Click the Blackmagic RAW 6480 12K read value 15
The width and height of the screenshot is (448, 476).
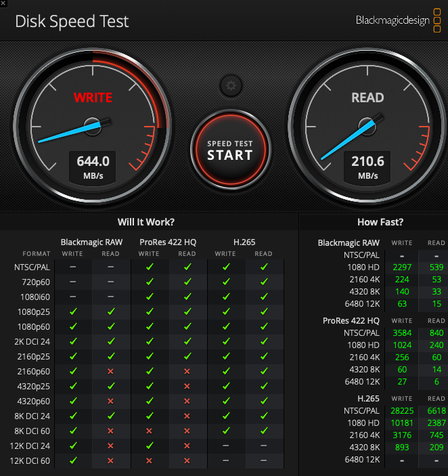pyautogui.click(x=436, y=303)
